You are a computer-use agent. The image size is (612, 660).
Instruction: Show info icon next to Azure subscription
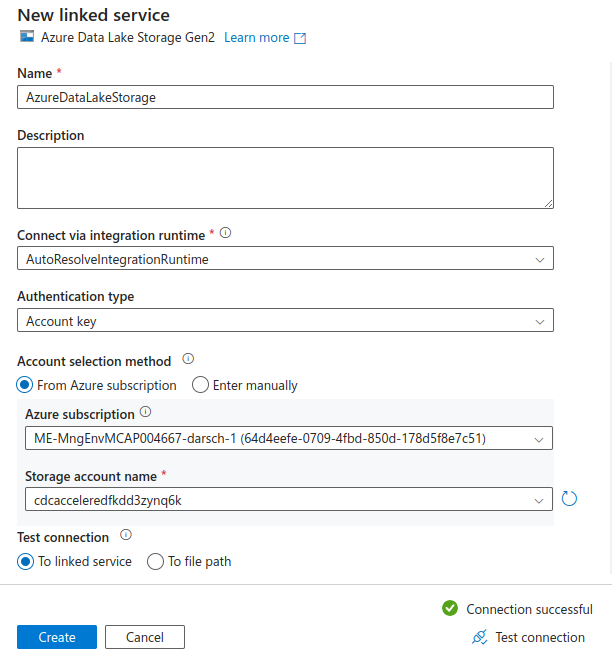pos(145,412)
